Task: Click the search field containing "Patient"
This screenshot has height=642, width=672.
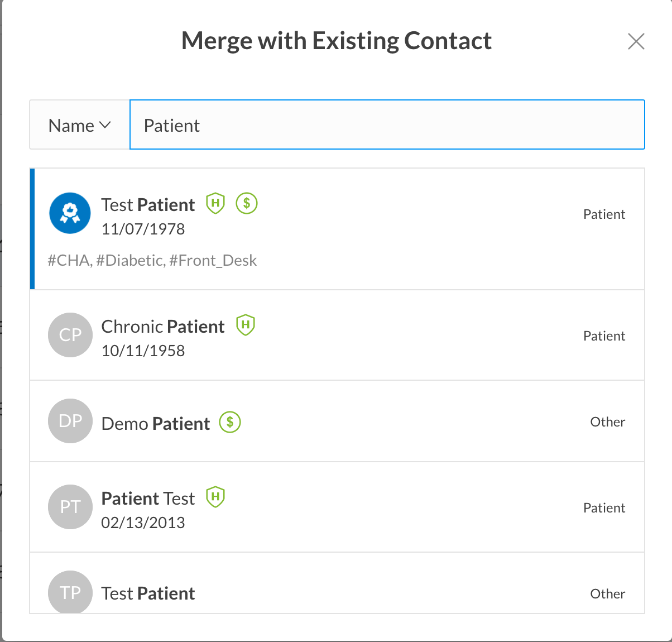Action: tap(387, 125)
